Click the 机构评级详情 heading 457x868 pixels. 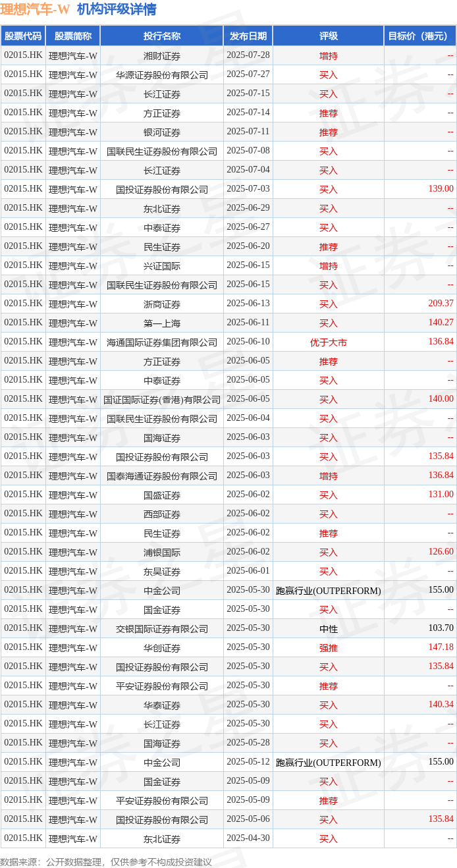pos(117,9)
